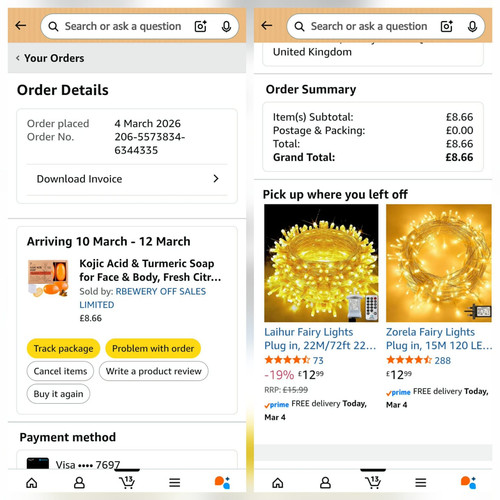Click Track package button

(x=63, y=348)
